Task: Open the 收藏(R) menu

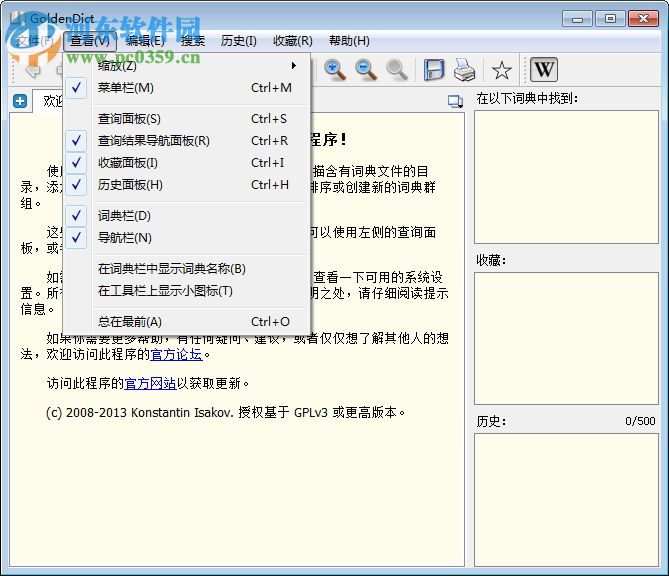Action: [293, 41]
